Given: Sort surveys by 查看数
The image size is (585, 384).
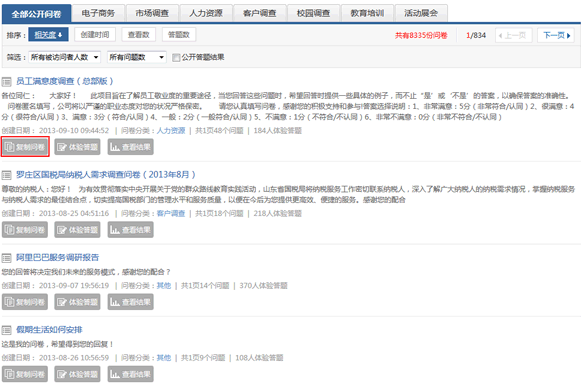Looking at the screenshot, I should pyautogui.click(x=138, y=35).
